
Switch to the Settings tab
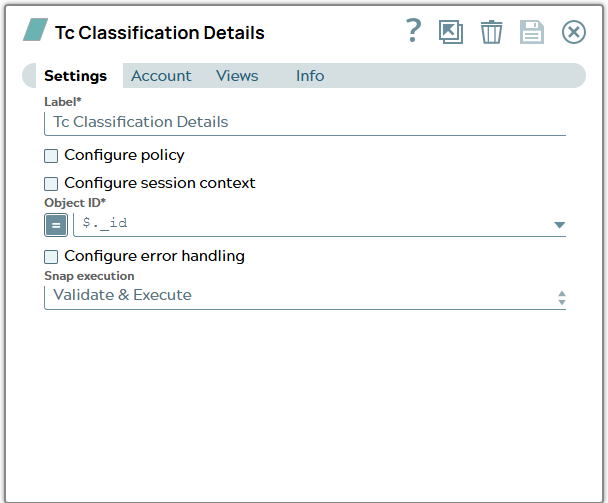pyautogui.click(x=75, y=76)
